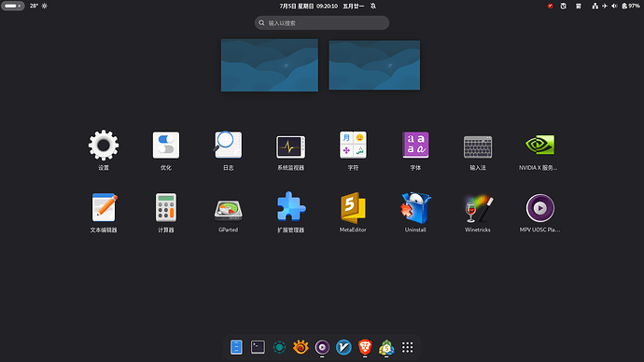
Task: Open the clipboard/screenshot tray icon
Action: click(564, 6)
